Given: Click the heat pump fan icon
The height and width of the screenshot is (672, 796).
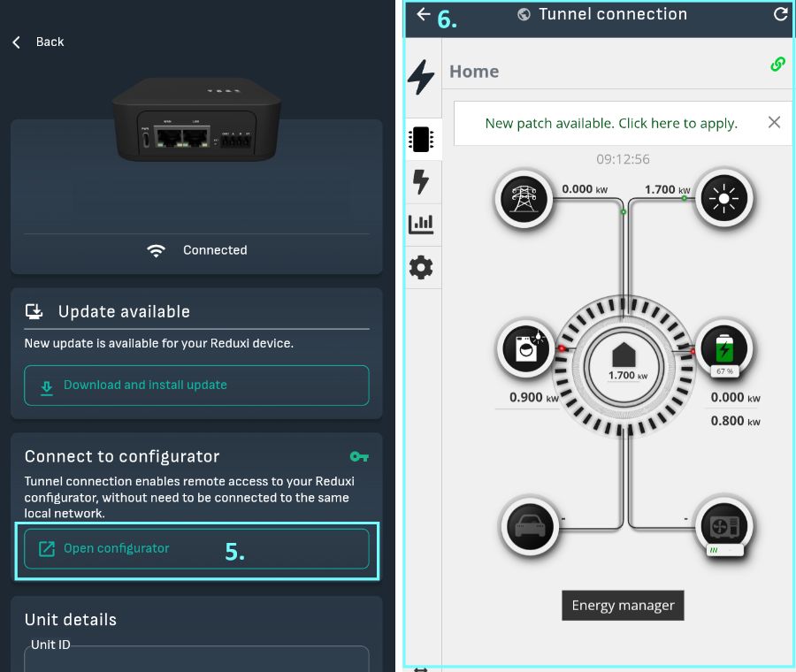Looking at the screenshot, I should coord(724,526).
